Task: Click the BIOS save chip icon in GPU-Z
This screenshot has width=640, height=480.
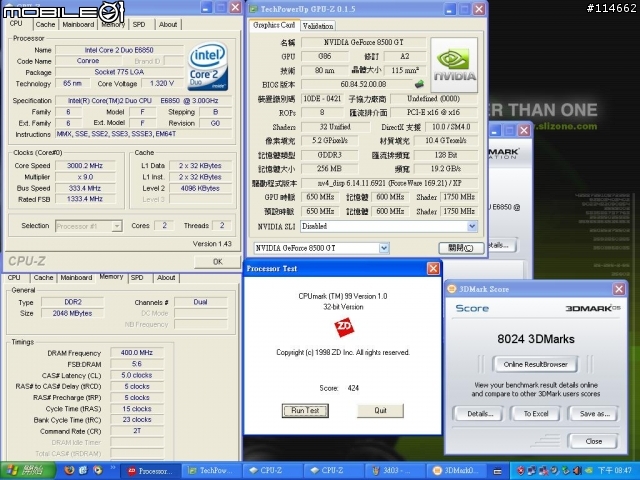Action: (x=419, y=84)
